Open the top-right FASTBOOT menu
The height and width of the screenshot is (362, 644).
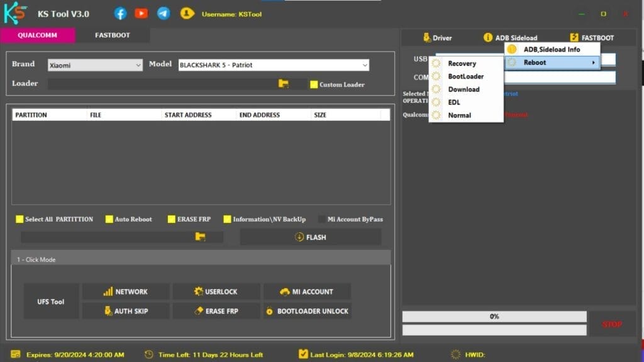point(592,37)
